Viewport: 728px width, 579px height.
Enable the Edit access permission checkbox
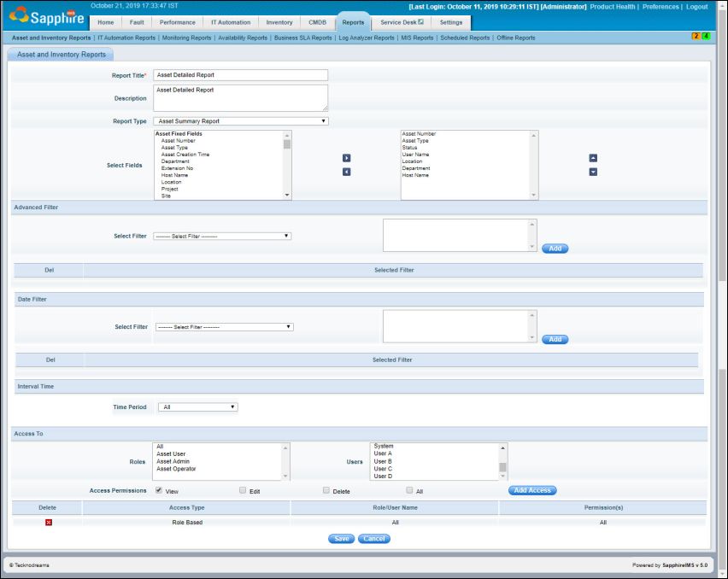point(243,490)
